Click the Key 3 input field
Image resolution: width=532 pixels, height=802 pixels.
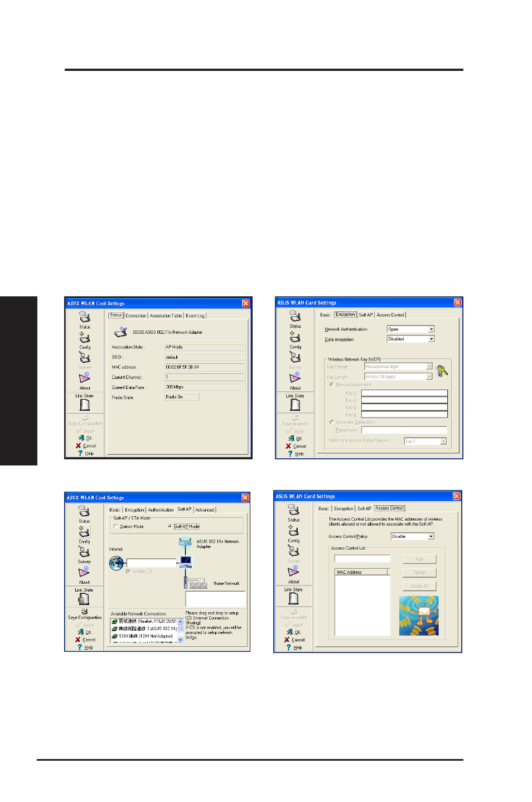pos(404,407)
